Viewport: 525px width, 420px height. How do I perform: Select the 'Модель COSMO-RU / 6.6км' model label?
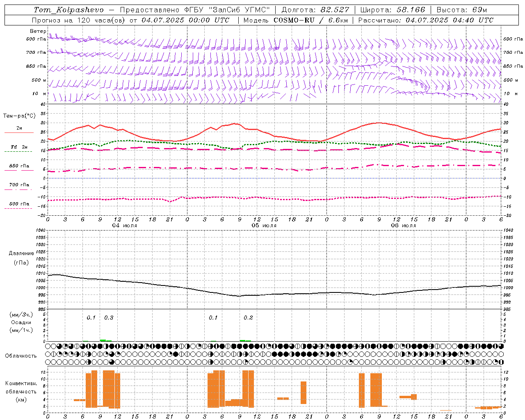[296, 20]
